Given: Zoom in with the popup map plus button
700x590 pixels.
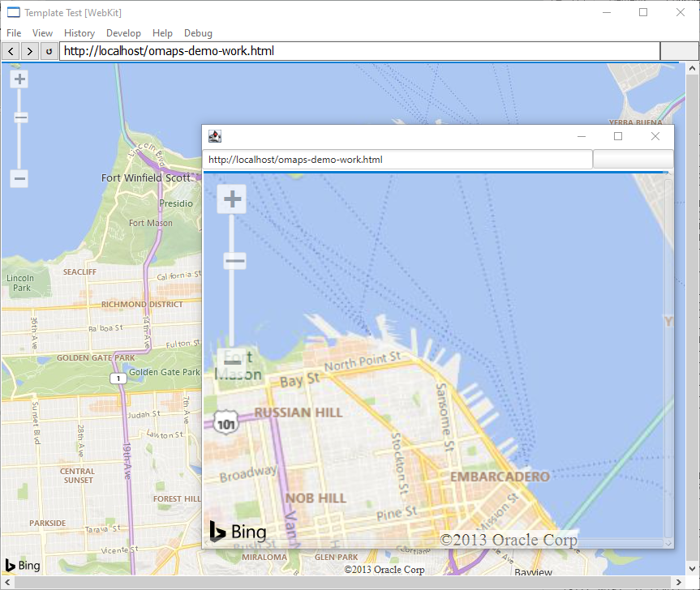Looking at the screenshot, I should coord(232,199).
